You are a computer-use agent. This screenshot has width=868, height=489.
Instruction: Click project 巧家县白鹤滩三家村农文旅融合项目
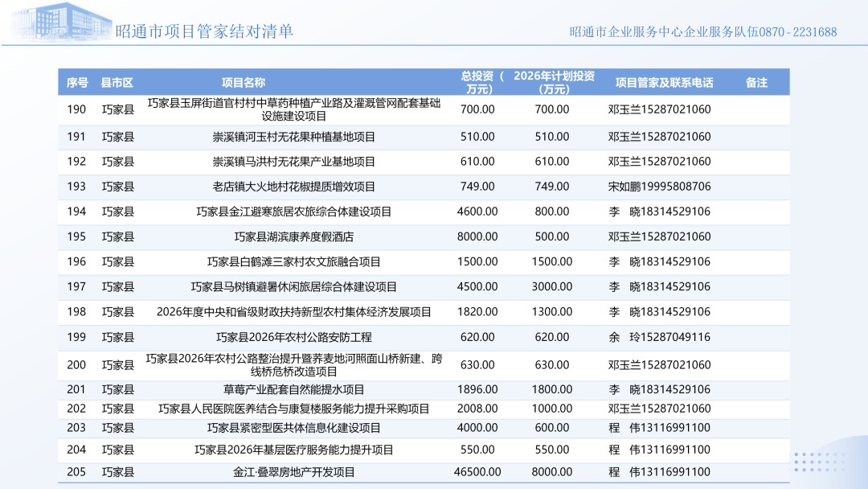(x=294, y=262)
